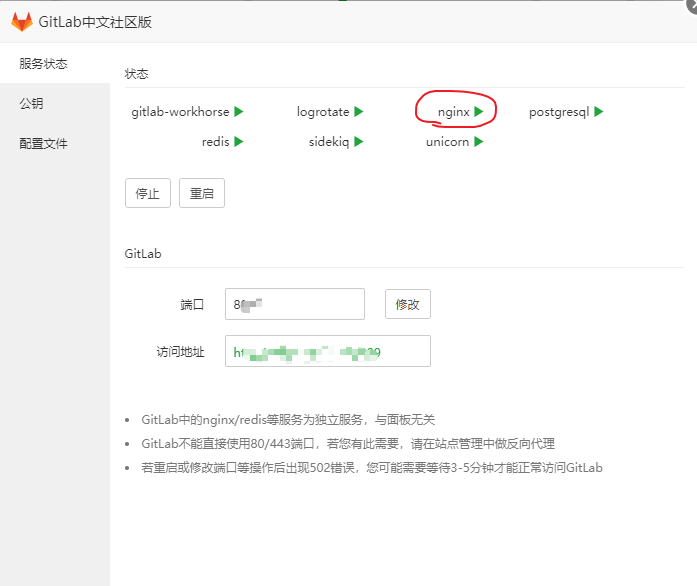The height and width of the screenshot is (586, 697).
Task: Select the postgresql service label
Action: pyautogui.click(x=559, y=112)
